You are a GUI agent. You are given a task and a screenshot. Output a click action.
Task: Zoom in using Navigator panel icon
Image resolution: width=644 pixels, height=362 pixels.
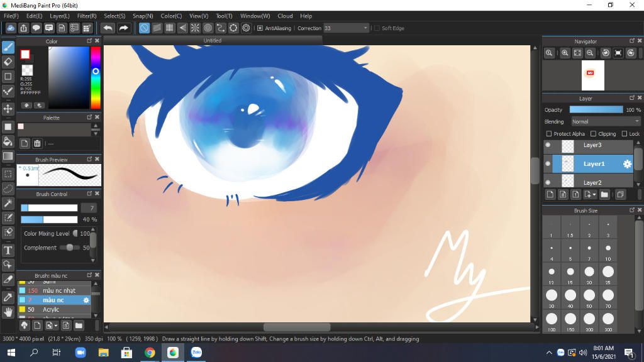565,53
